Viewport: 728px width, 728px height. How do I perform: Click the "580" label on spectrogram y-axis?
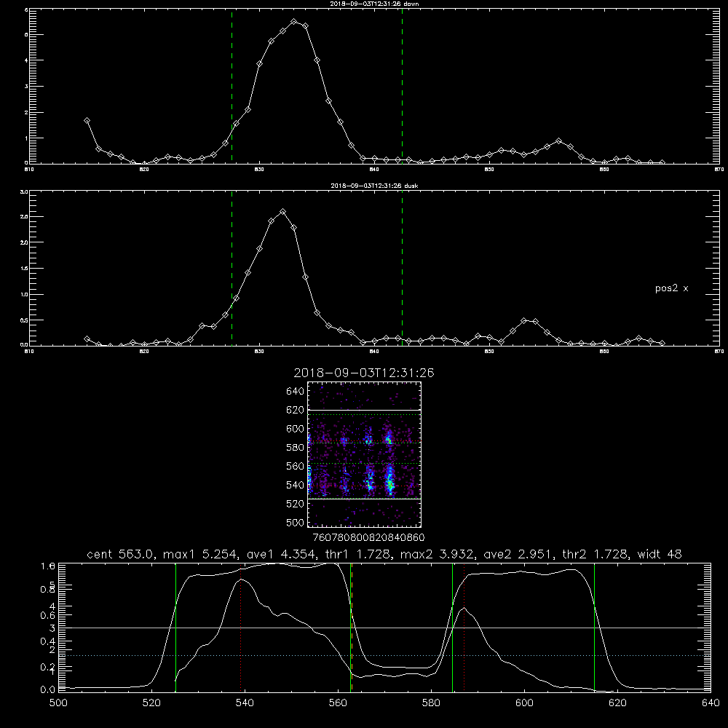pos(296,448)
